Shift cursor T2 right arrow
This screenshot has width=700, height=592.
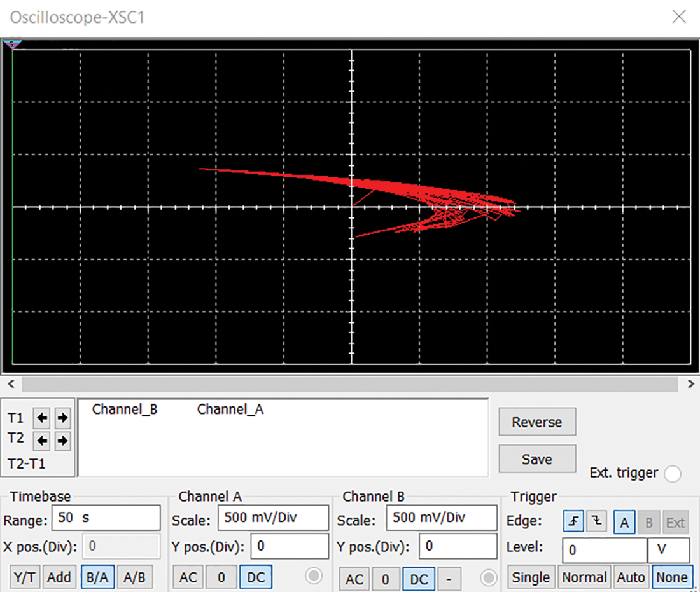tap(62, 440)
